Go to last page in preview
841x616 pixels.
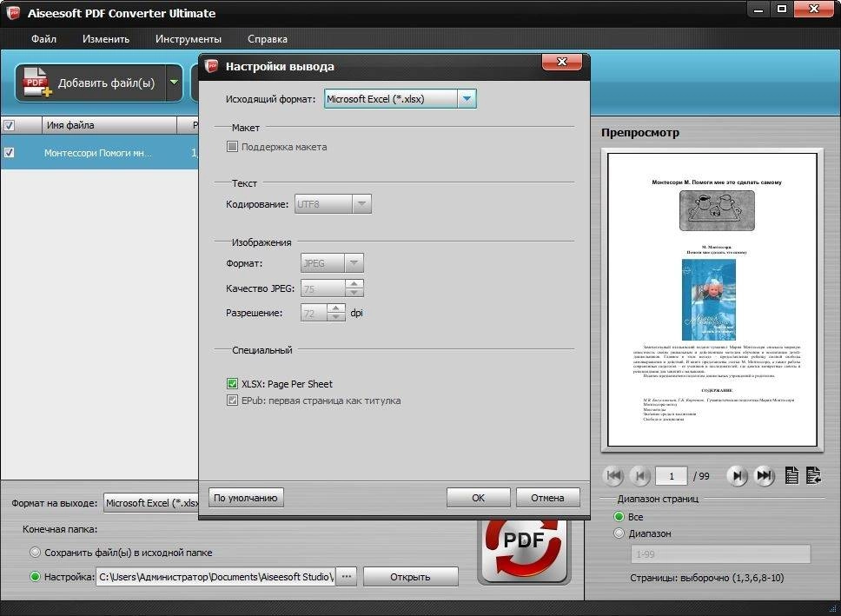pyautogui.click(x=764, y=475)
